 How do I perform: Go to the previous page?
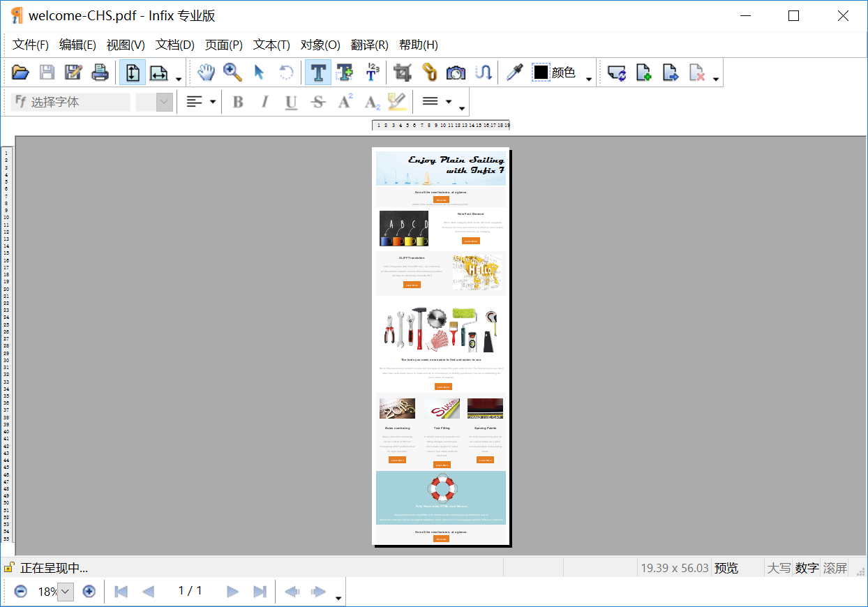pyautogui.click(x=148, y=592)
